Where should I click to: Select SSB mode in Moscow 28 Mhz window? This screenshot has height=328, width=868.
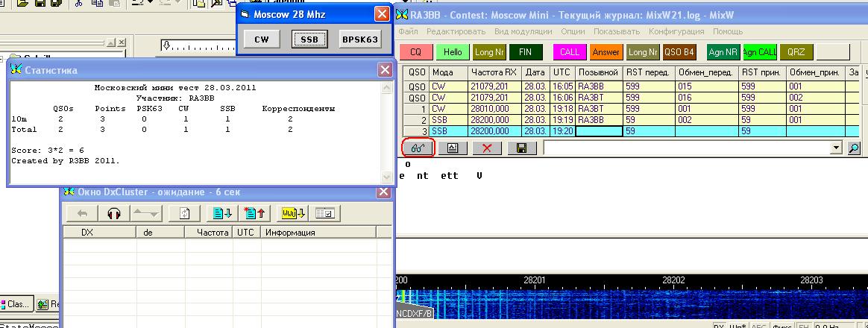coord(309,40)
